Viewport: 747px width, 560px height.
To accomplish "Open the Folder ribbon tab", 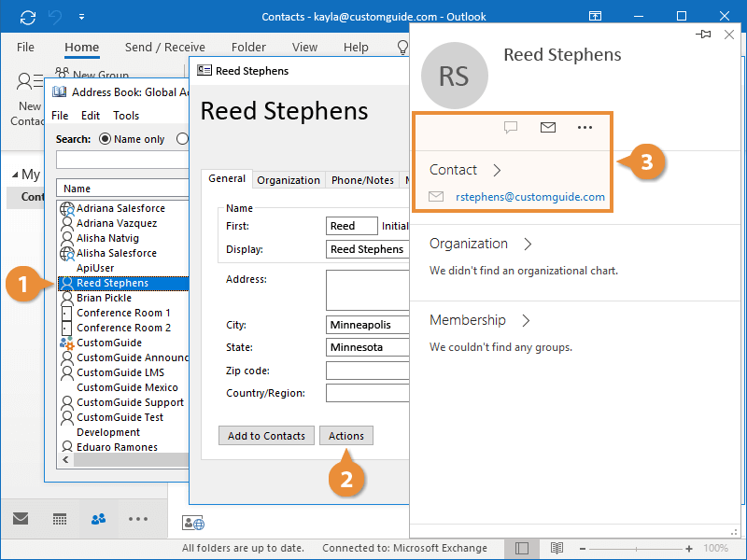I will pos(248,48).
